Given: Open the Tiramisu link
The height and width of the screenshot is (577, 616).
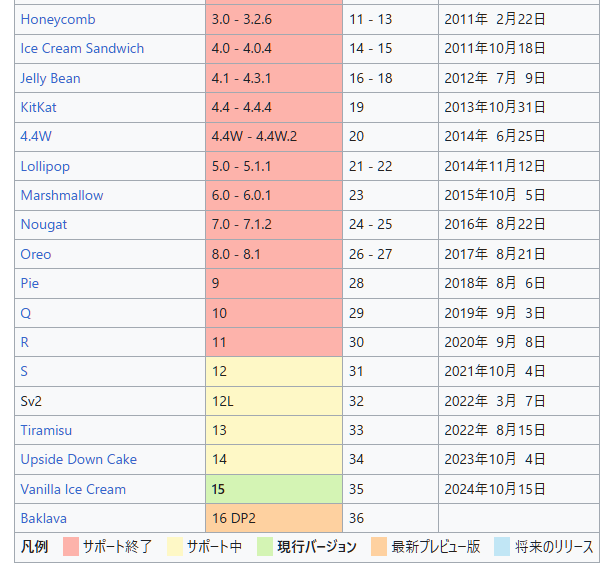Looking at the screenshot, I should (x=46, y=430).
